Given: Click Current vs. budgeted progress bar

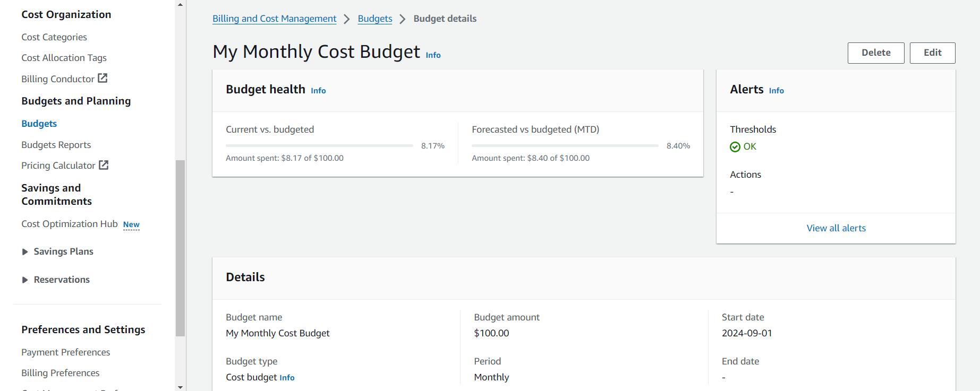Looking at the screenshot, I should tap(319, 145).
